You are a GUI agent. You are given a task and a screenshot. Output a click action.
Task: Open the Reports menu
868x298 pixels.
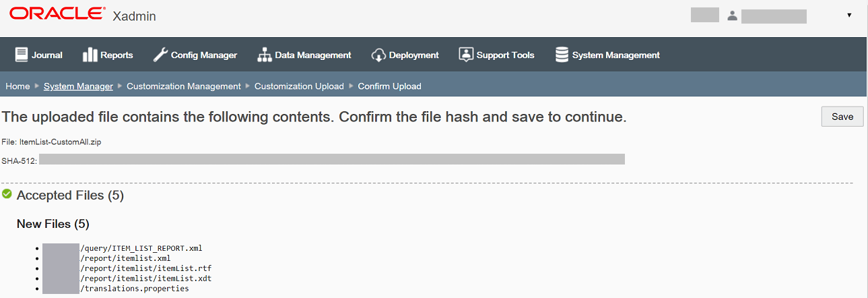pyautogui.click(x=116, y=55)
